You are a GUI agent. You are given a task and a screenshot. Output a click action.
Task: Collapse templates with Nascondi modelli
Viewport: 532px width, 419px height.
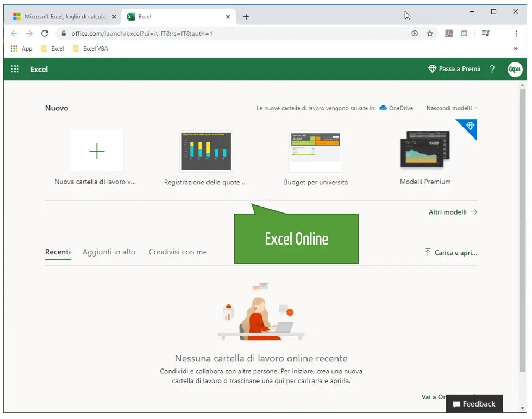452,108
